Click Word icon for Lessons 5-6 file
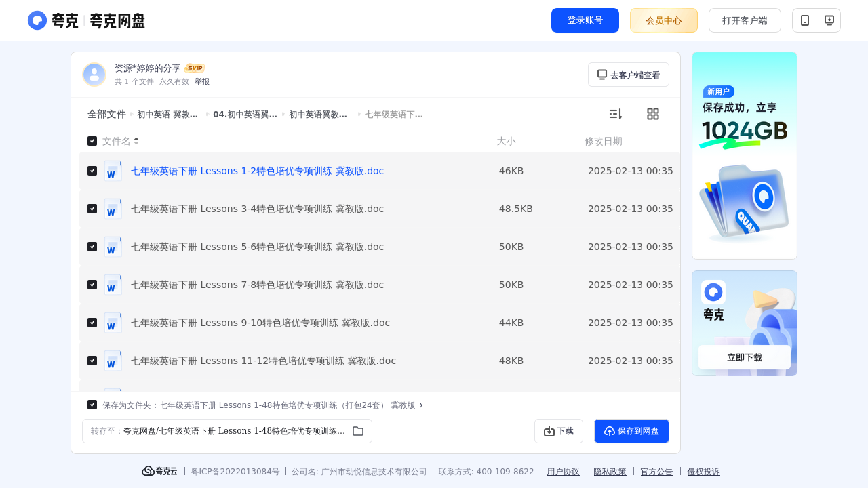868x488 pixels. [113, 247]
